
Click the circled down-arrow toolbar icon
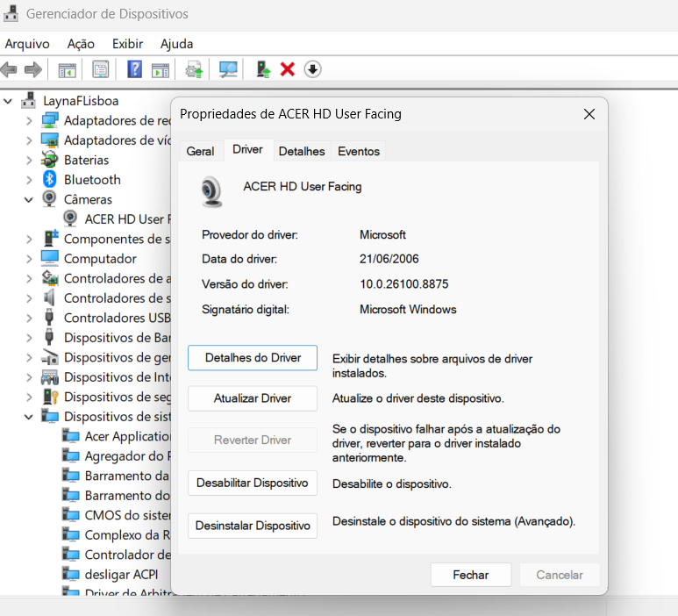coord(312,69)
